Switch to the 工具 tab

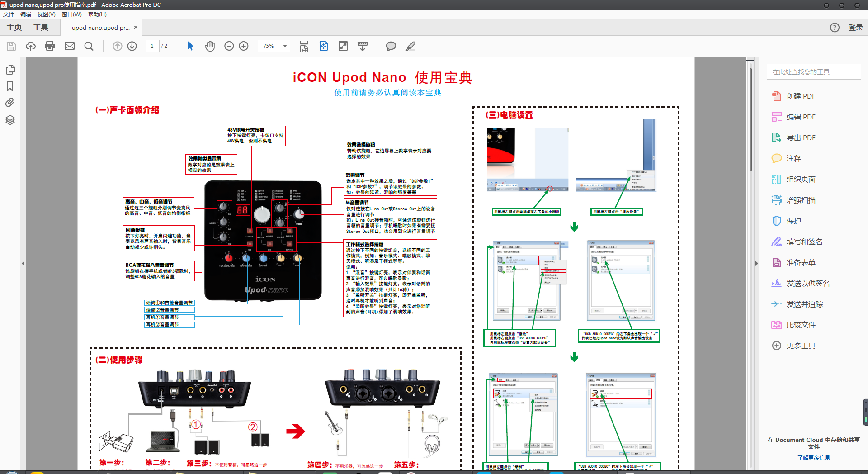click(41, 27)
